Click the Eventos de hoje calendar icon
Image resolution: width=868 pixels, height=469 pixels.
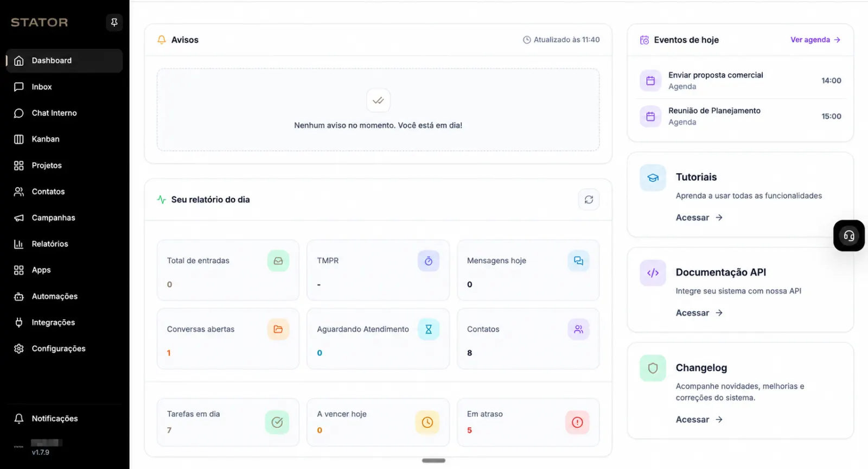tap(644, 40)
